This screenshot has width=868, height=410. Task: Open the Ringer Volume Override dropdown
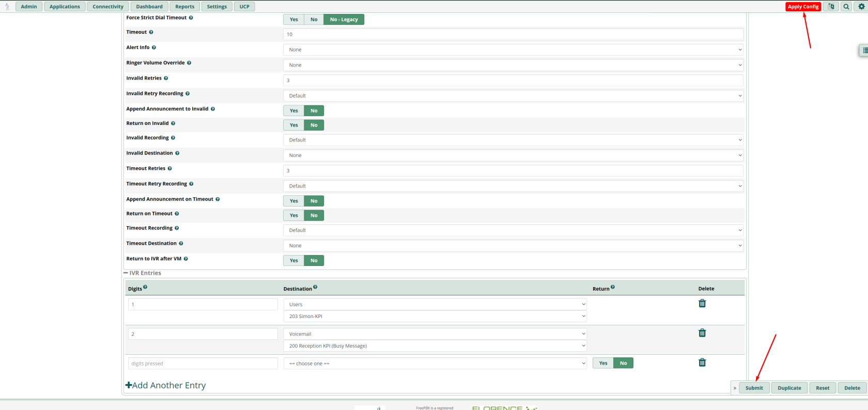click(514, 65)
